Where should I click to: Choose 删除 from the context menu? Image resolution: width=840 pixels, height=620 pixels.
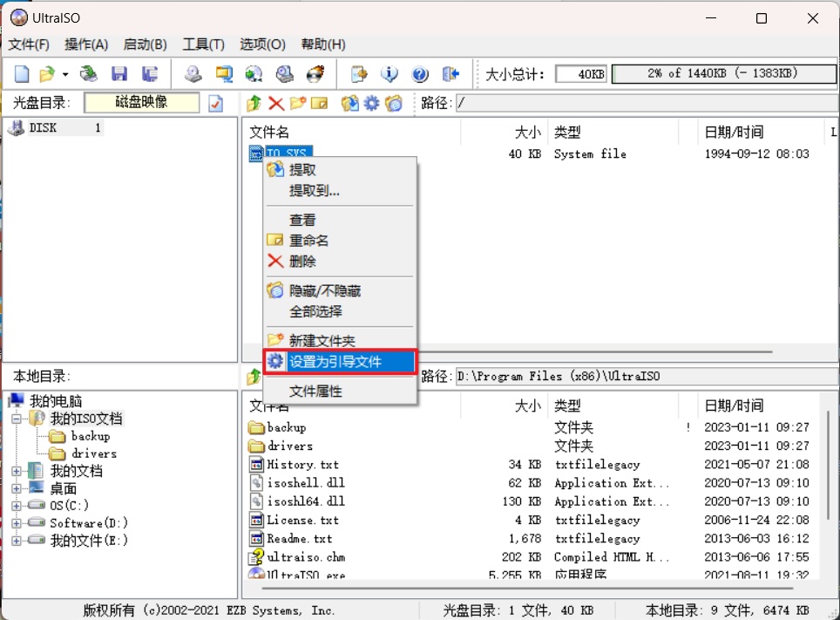click(x=340, y=262)
